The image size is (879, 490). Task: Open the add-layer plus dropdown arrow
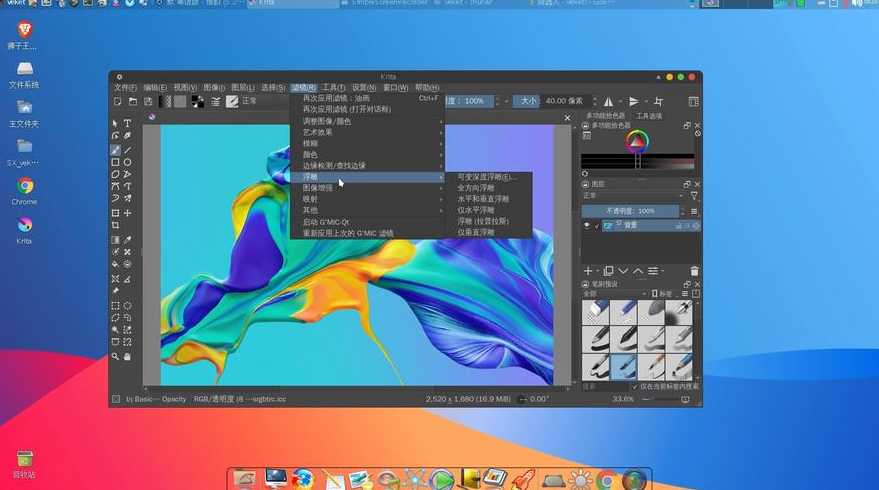point(598,271)
